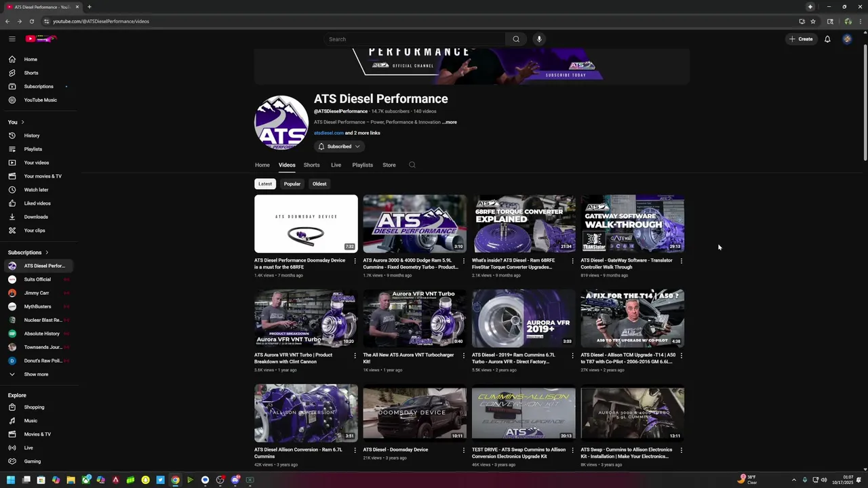Open 68RFE Torque Converter Explained thumbnail

(524, 224)
